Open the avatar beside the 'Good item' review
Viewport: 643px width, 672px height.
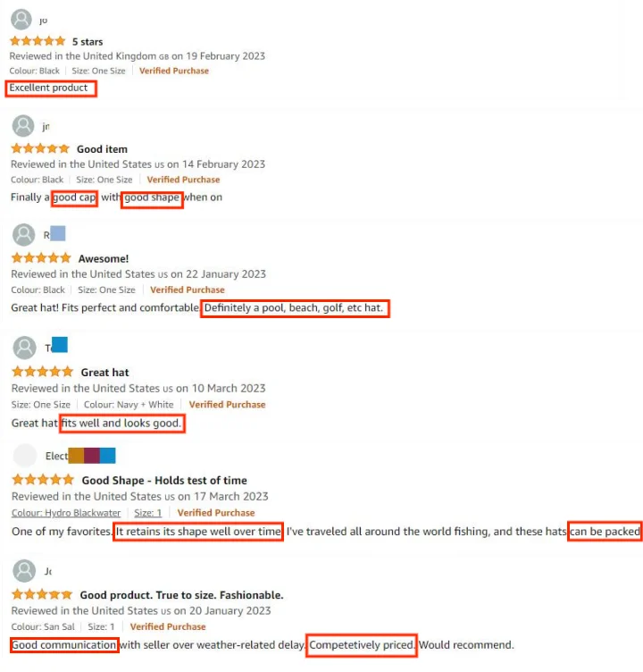23,126
